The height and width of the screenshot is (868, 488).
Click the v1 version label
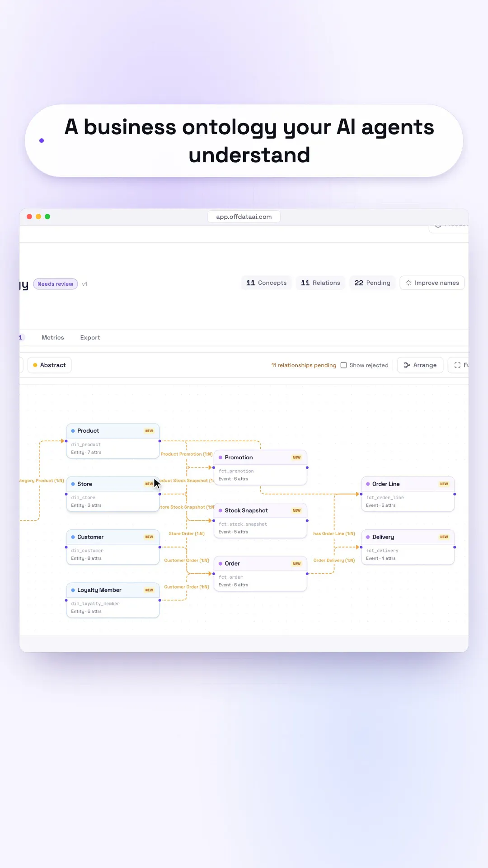click(84, 284)
